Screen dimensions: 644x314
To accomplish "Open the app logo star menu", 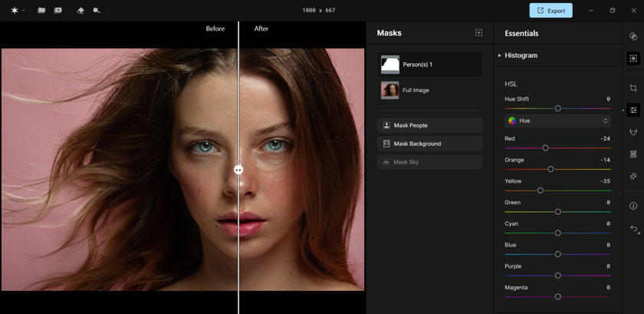I will point(15,11).
